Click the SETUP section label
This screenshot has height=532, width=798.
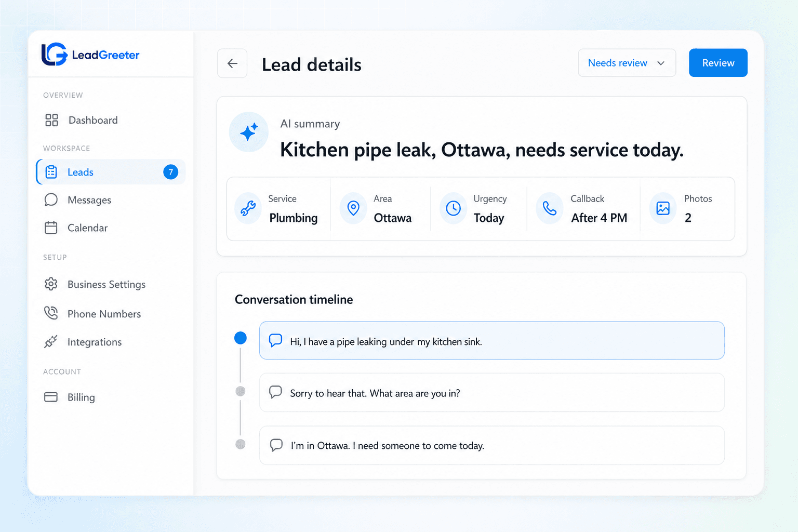coord(55,257)
